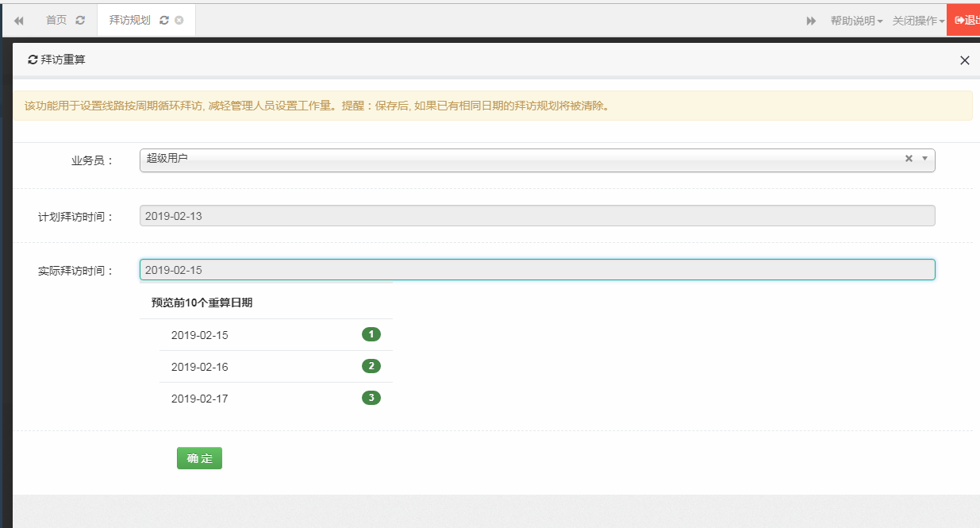Click the green 确定 button
The height and width of the screenshot is (528, 980).
[199, 458]
